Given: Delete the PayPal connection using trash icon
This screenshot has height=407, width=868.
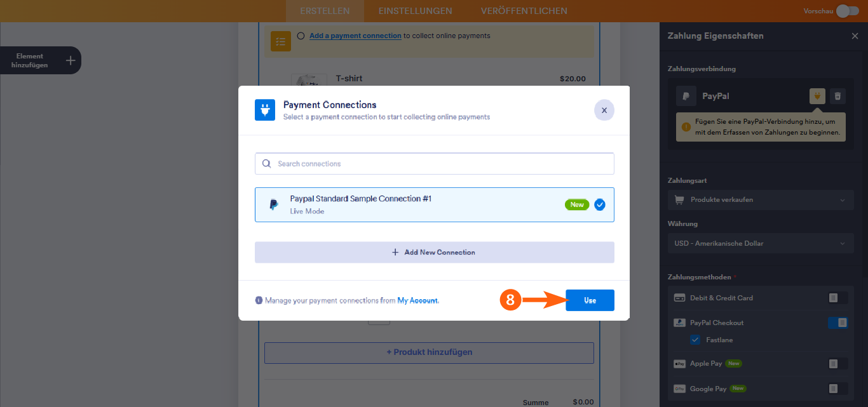Looking at the screenshot, I should click(837, 96).
